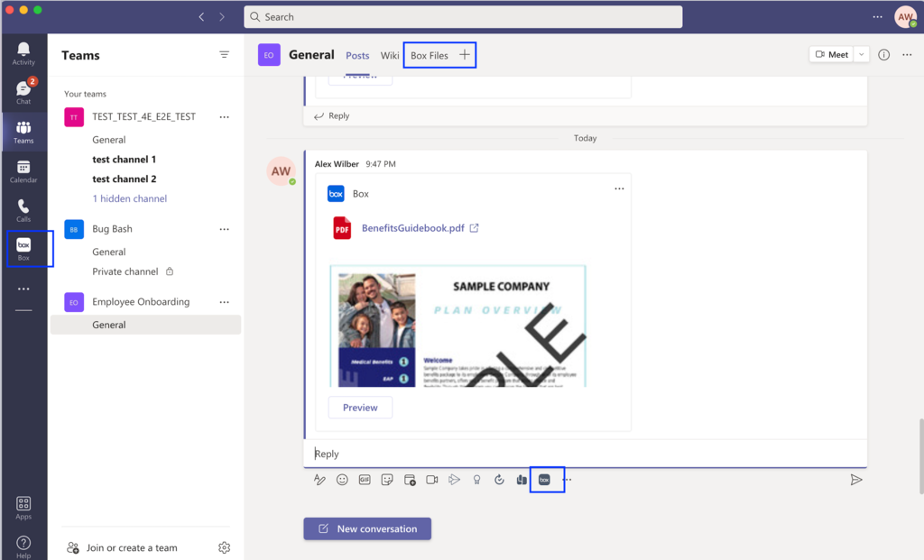
Task: Send Praise badge from toolbar
Action: (476, 480)
